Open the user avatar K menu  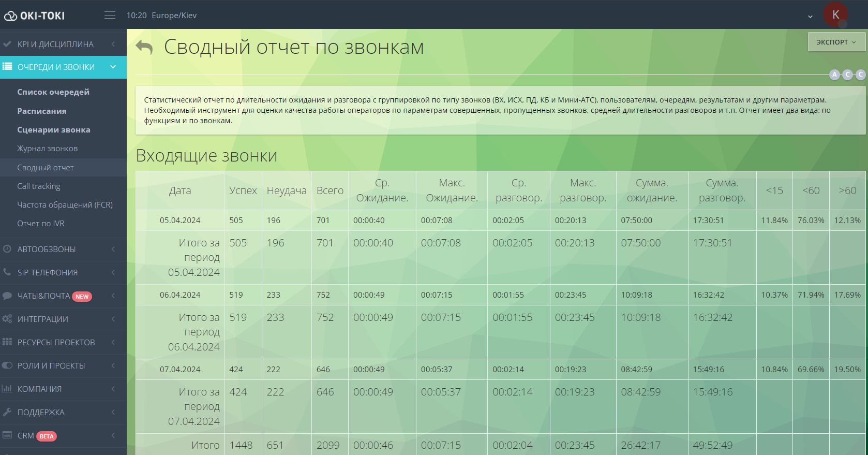pos(835,14)
